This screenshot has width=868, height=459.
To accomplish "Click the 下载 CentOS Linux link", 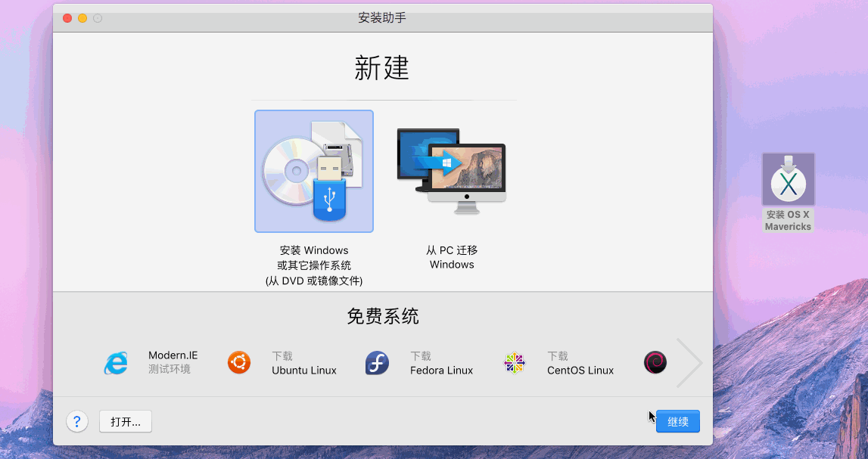I will point(580,363).
